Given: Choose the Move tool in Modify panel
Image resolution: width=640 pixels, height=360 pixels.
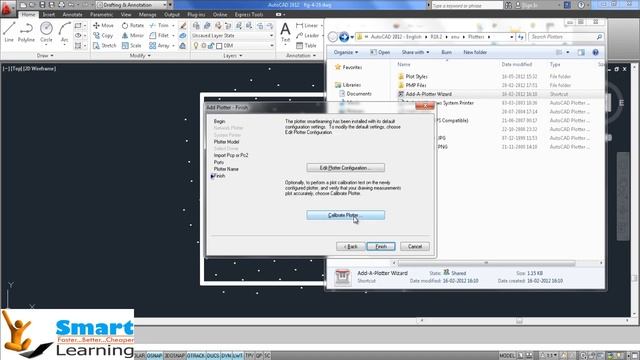Looking at the screenshot, I should (x=103, y=25).
